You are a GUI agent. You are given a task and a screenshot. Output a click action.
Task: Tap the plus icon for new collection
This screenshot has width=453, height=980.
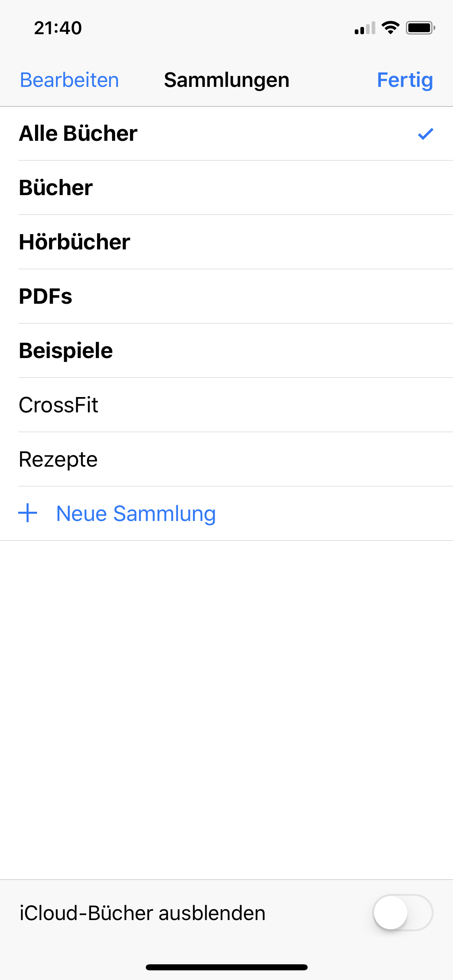(28, 513)
